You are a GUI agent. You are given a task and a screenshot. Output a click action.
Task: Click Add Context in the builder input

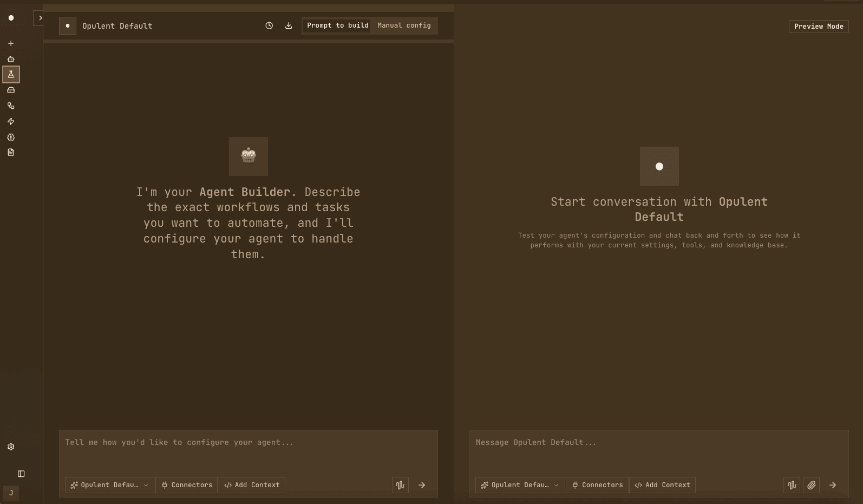(x=252, y=485)
